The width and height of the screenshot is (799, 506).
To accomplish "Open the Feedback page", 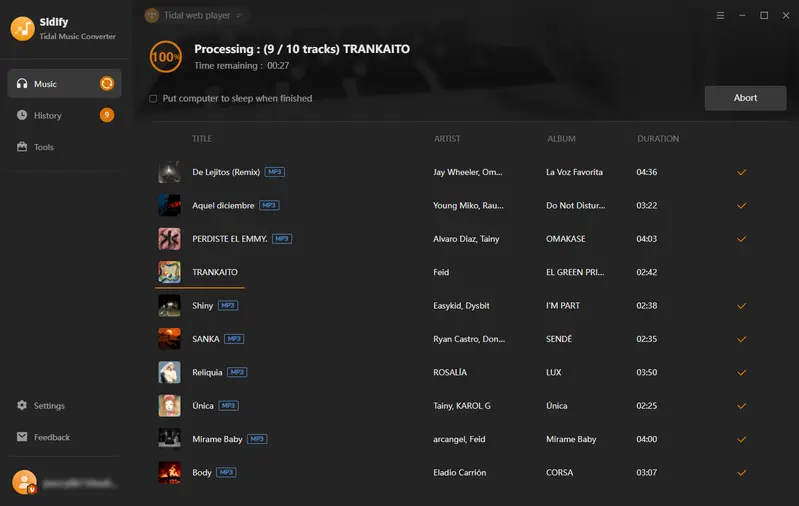I will click(x=43, y=437).
